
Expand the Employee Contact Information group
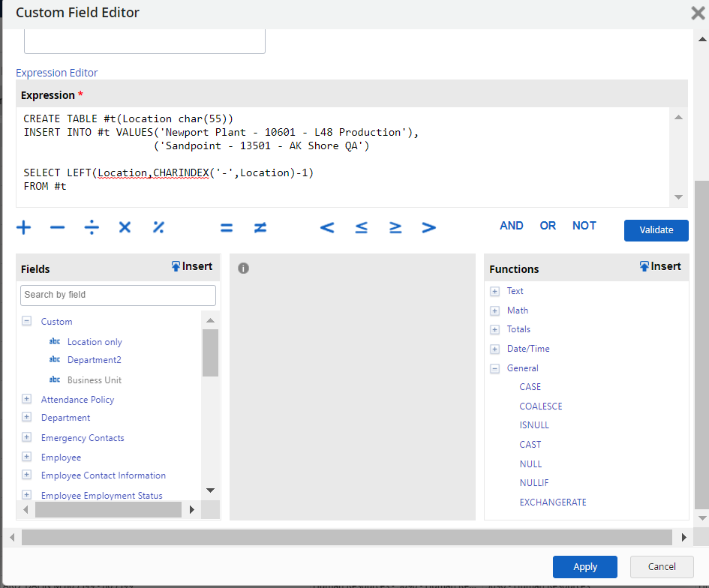coord(27,475)
